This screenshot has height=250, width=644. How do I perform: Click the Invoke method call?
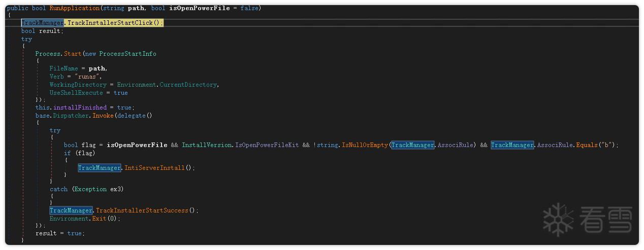point(104,116)
